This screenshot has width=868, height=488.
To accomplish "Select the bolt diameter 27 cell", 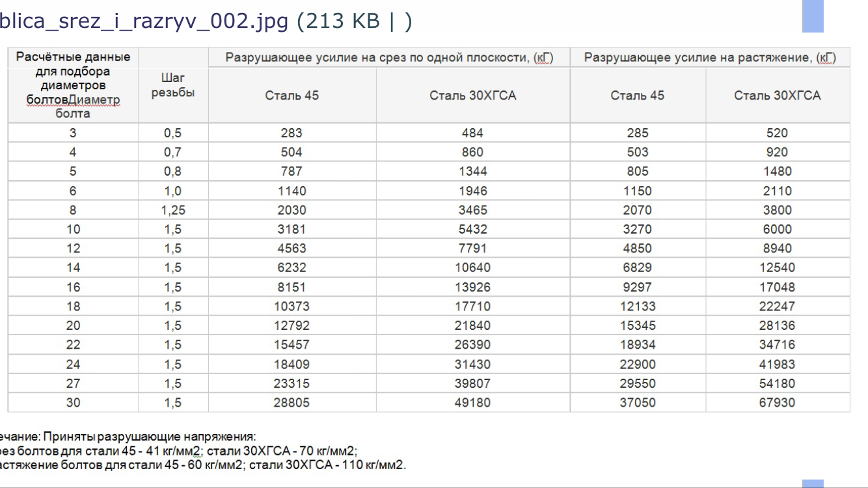I will 73,383.
